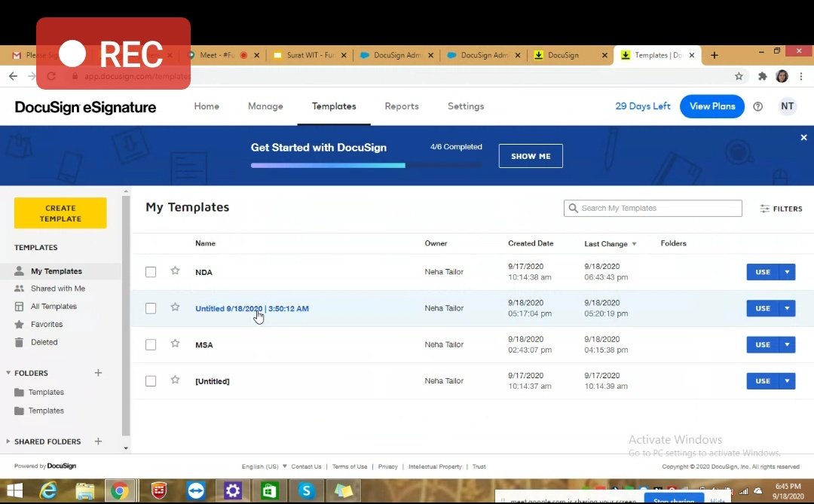Open the Manage tab
814x504 pixels.
coord(265,106)
